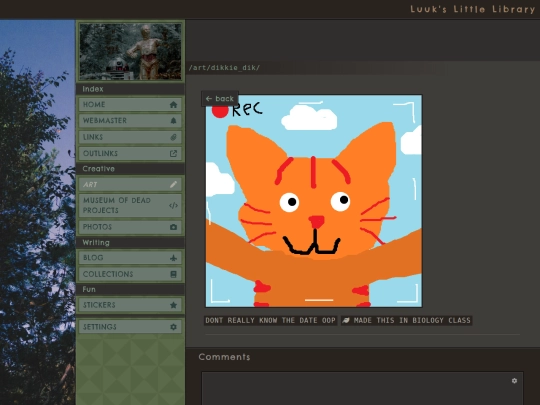Click the external-link icon beside Outlinks
540x405 pixels.
pos(173,154)
